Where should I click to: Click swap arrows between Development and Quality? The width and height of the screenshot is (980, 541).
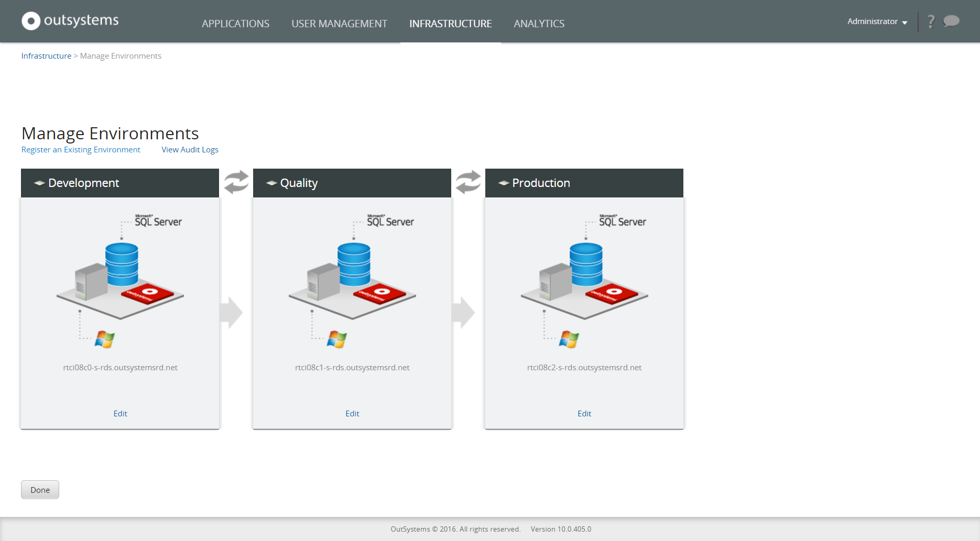pos(236,182)
